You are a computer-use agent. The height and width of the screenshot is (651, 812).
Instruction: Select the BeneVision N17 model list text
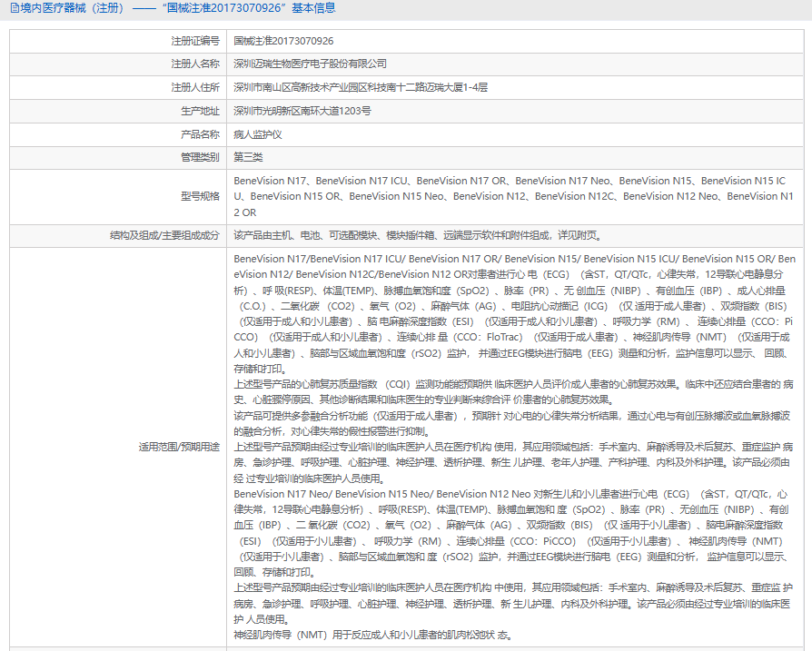(x=513, y=196)
